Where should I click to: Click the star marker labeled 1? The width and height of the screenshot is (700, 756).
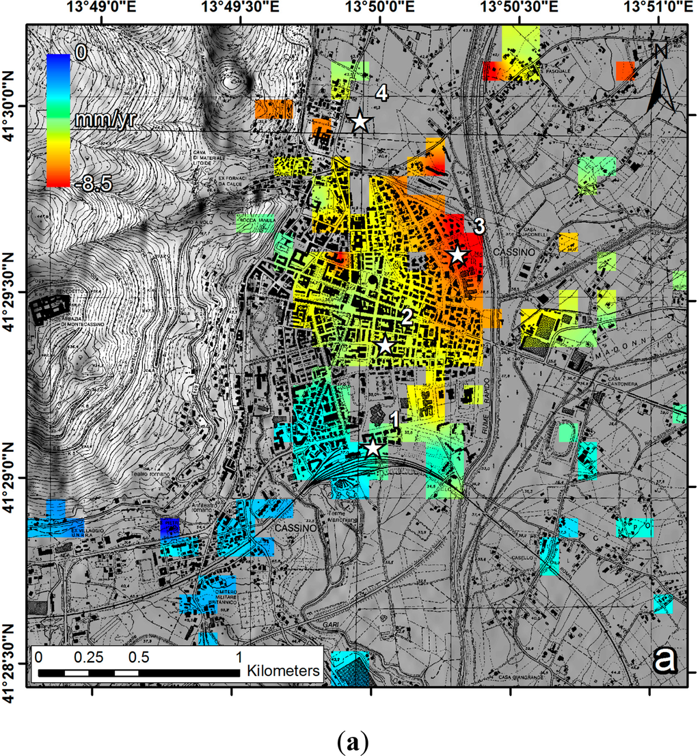(374, 448)
